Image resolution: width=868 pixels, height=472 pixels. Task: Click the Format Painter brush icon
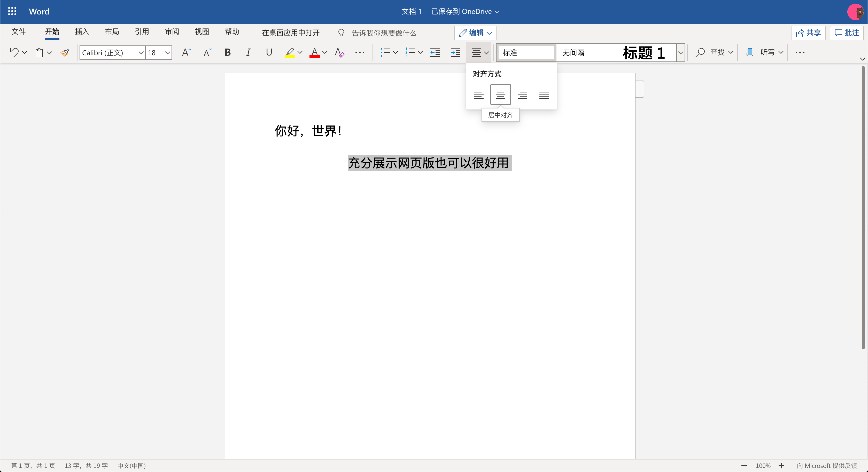(65, 53)
